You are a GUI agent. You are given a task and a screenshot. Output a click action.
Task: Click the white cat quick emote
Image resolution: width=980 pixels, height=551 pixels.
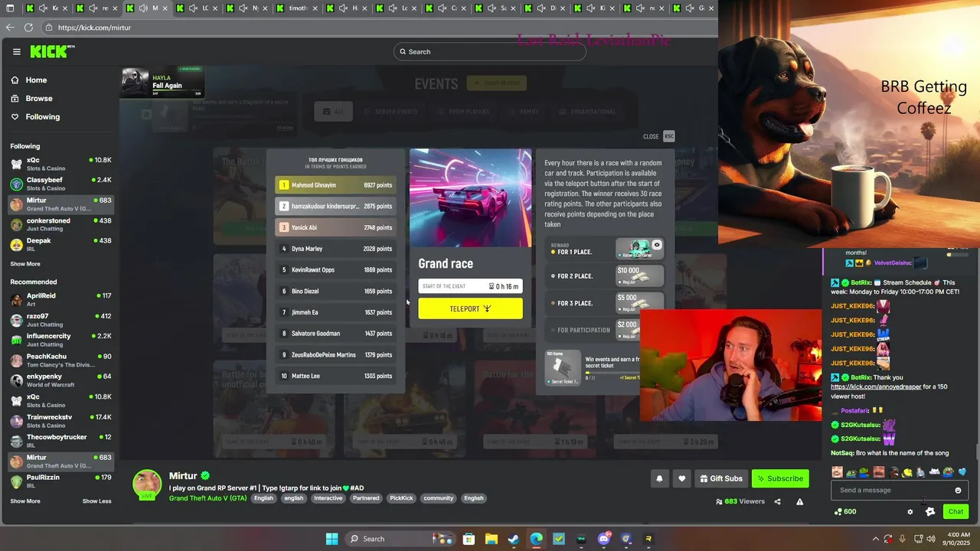935,472
